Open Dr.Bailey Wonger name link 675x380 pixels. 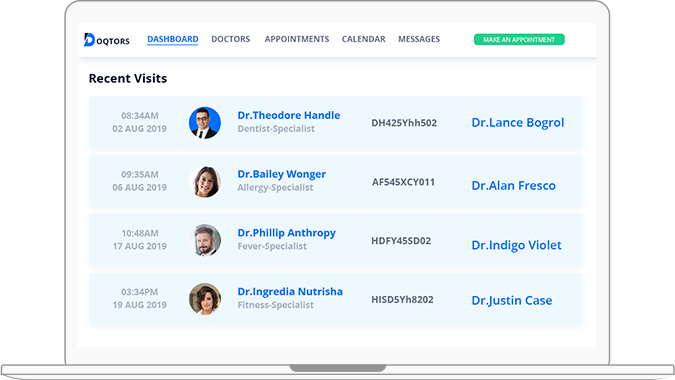[x=282, y=174]
